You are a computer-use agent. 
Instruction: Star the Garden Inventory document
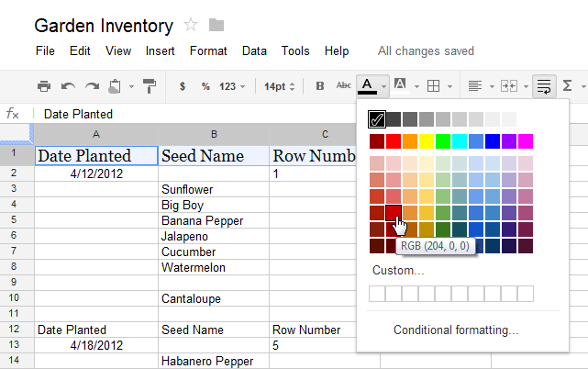pyautogui.click(x=191, y=25)
